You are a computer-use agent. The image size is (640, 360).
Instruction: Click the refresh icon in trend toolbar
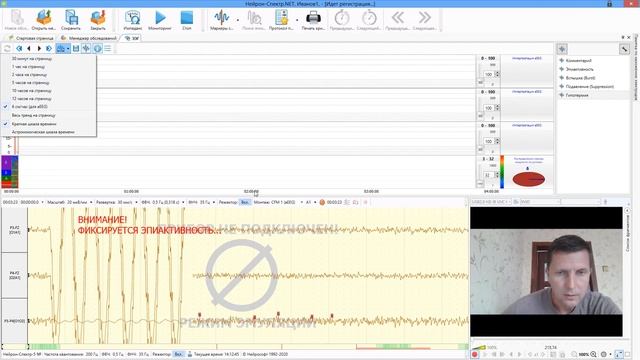tap(7, 49)
